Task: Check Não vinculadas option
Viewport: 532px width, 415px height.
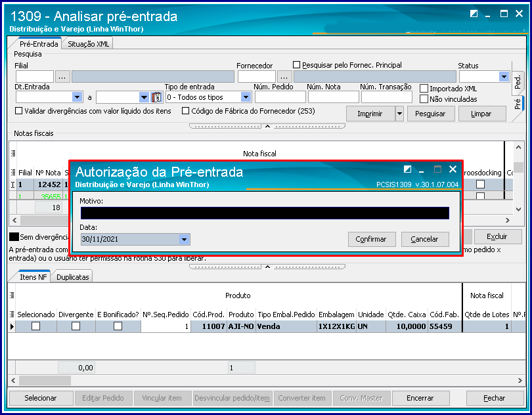Action: click(x=424, y=99)
